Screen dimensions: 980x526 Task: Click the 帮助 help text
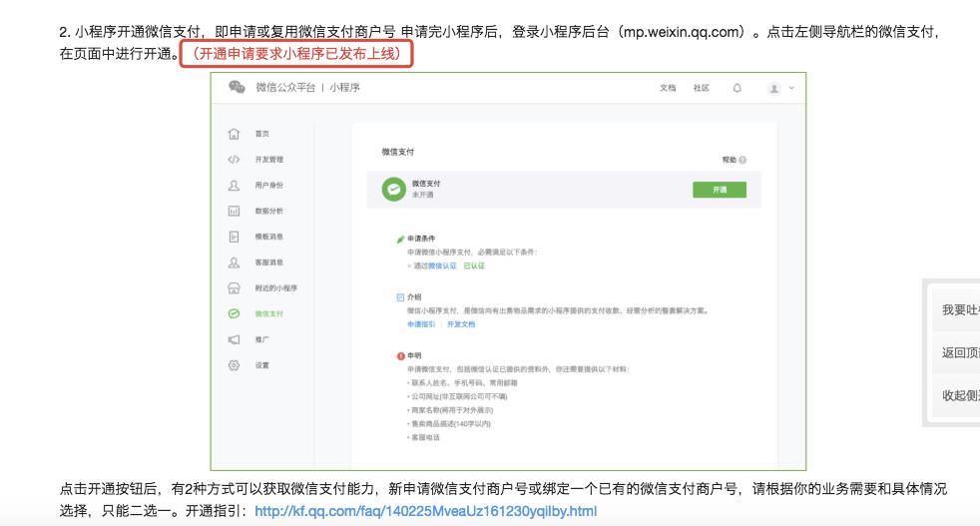click(730, 160)
